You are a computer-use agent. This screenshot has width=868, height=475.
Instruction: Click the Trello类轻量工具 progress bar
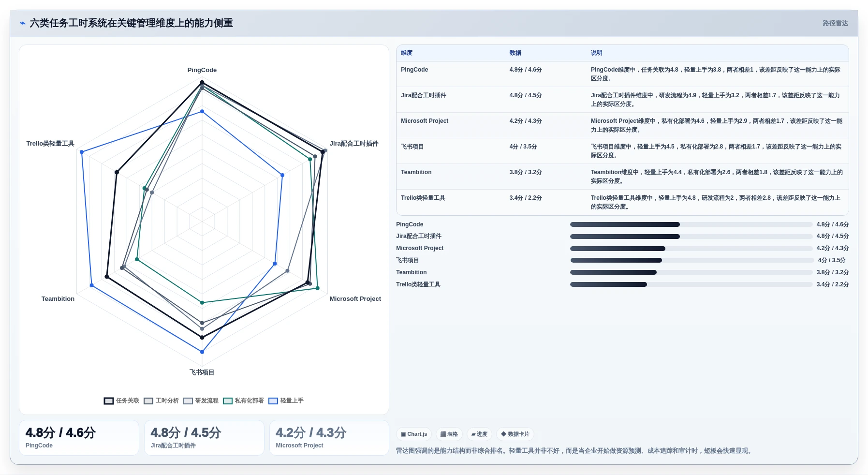(691, 284)
